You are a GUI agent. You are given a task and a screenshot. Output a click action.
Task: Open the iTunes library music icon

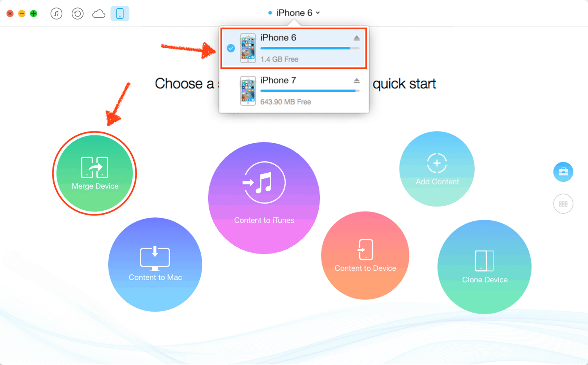(56, 14)
